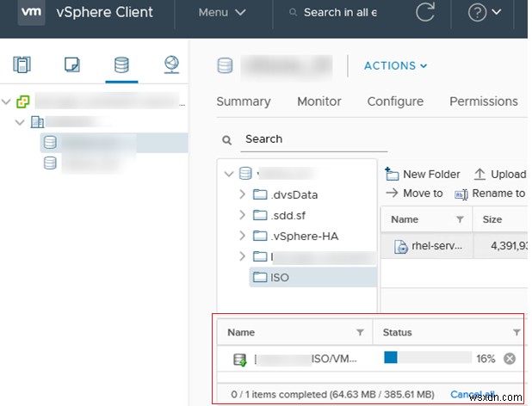This screenshot has width=532, height=406.
Task: Collapse the vCenter root tree node
Action: pyautogui.click(x=6, y=101)
